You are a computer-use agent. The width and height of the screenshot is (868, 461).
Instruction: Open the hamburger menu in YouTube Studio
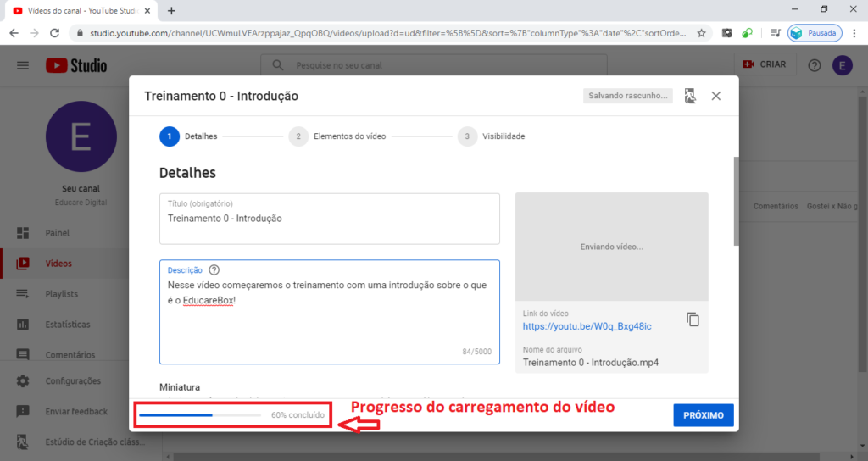[23, 65]
